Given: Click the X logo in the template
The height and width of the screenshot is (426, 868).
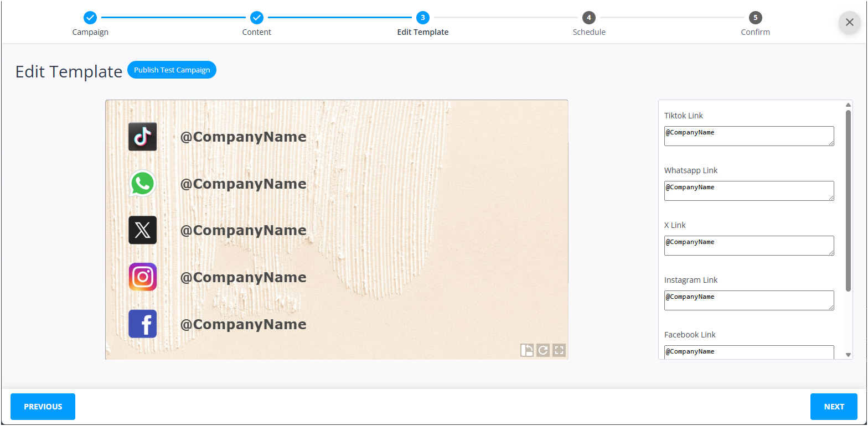Looking at the screenshot, I should click(x=143, y=230).
